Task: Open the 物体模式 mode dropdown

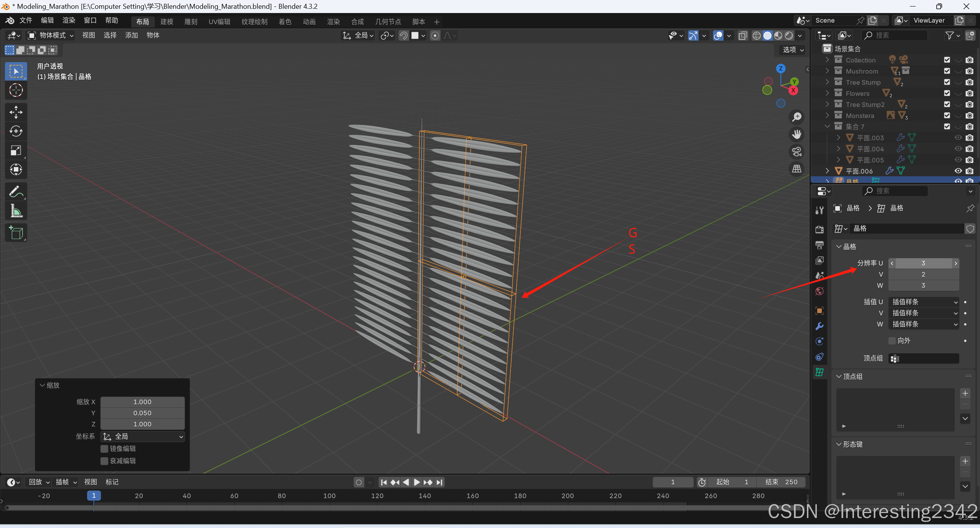Action: [x=51, y=35]
